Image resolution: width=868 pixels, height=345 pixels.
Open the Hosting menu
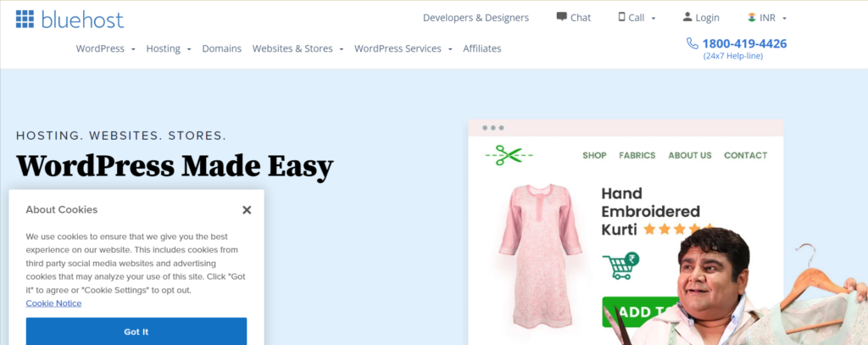tap(164, 48)
